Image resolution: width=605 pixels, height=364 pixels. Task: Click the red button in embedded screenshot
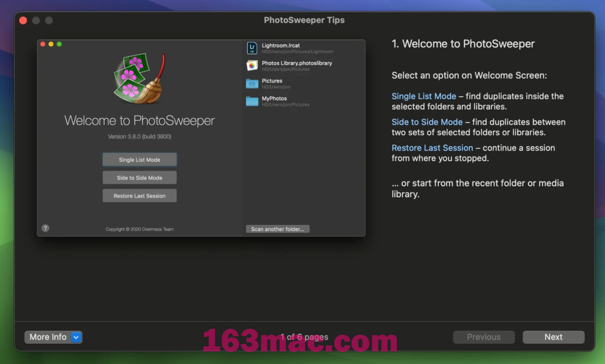(x=43, y=44)
